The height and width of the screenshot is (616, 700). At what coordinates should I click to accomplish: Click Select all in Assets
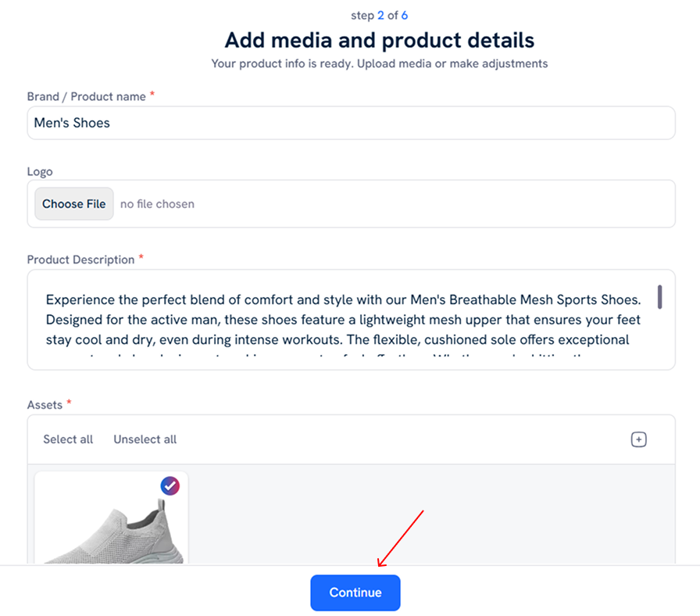click(68, 439)
